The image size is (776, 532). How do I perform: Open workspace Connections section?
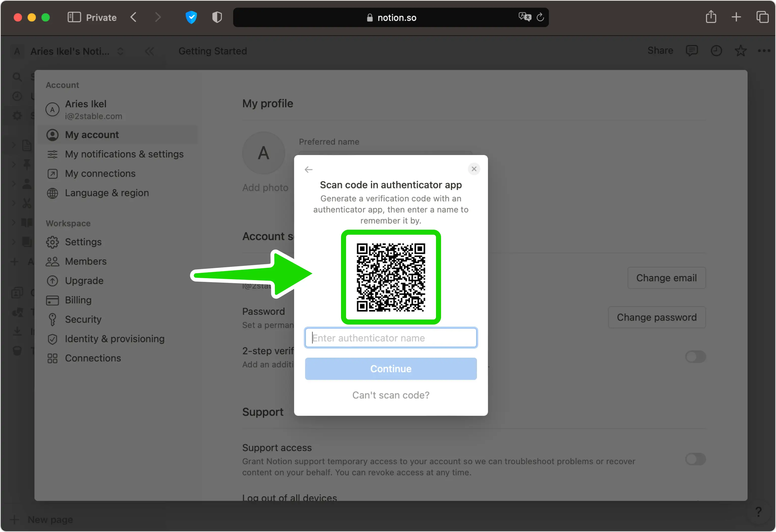[118, 358]
